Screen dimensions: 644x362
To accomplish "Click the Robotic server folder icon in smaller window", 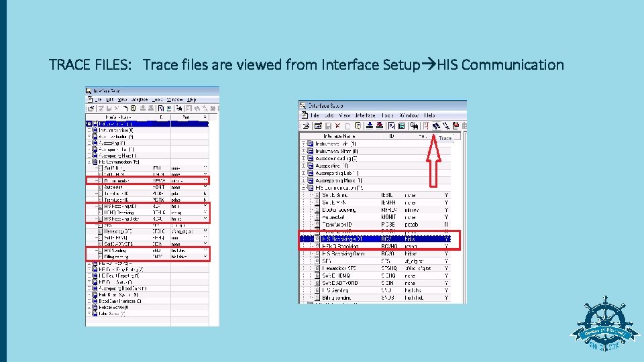I will pyautogui.click(x=95, y=307).
